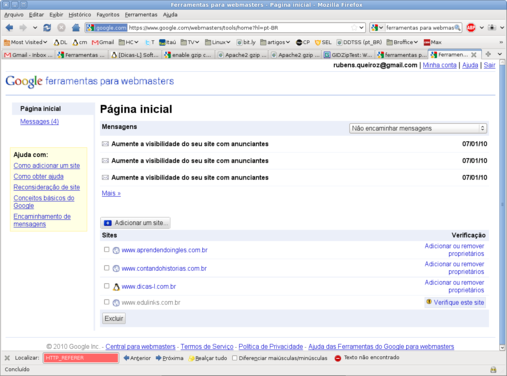Image resolution: width=507 pixels, height=376 pixels.
Task: Open the Não encaminhar mensagens combo box
Action: click(418, 128)
